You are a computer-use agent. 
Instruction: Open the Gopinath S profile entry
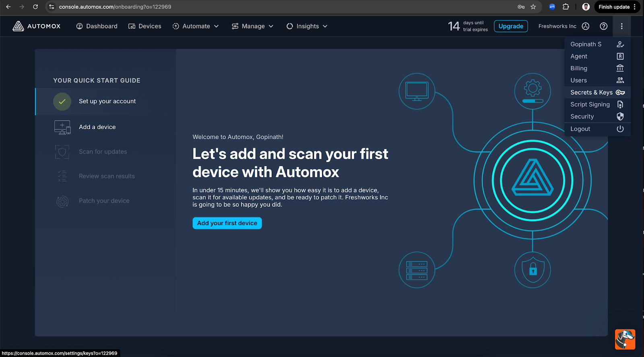(x=597, y=44)
